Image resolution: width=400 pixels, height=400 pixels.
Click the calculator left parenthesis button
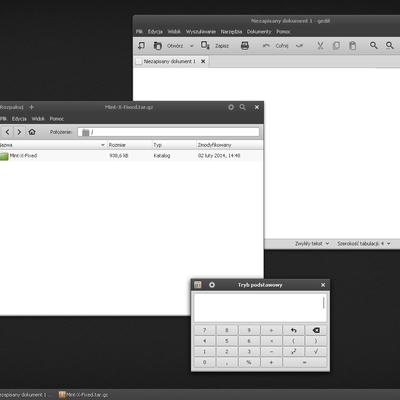click(x=293, y=341)
